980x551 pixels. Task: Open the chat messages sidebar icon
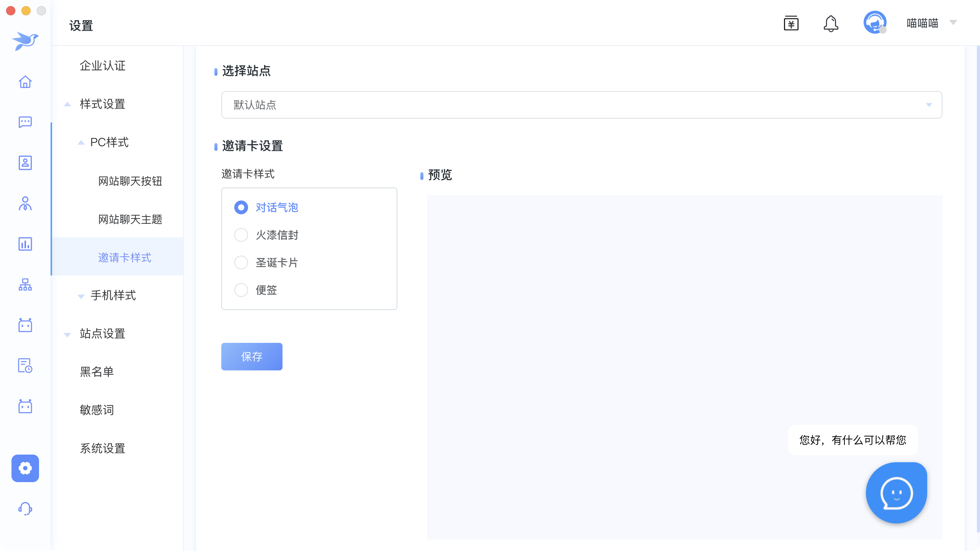pyautogui.click(x=25, y=122)
